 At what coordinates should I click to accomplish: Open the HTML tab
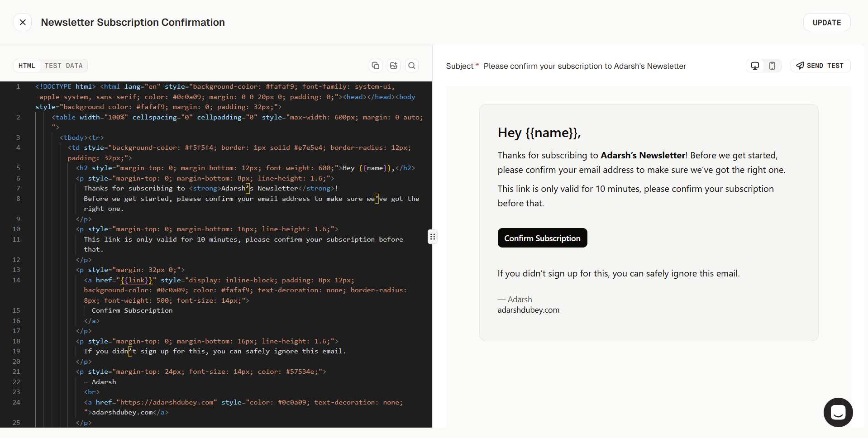[x=27, y=66]
